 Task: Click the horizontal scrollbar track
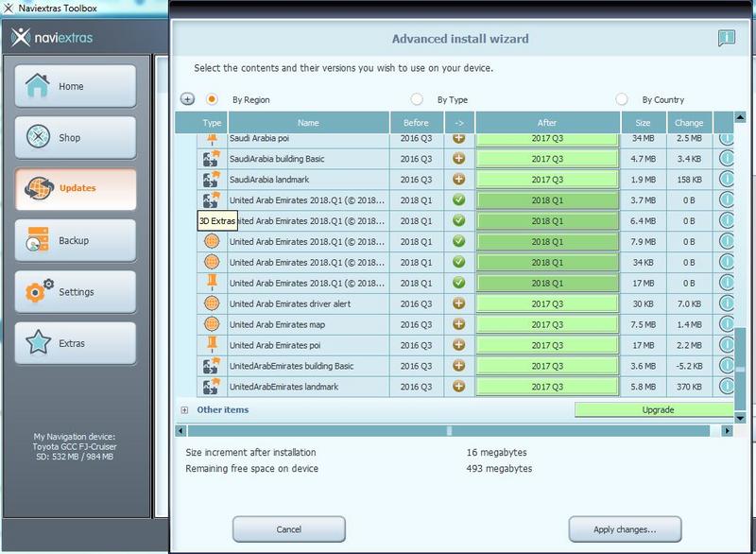[x=448, y=430]
